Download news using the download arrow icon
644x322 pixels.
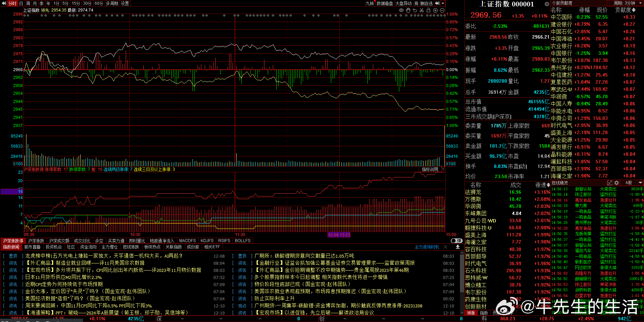tap(458, 247)
